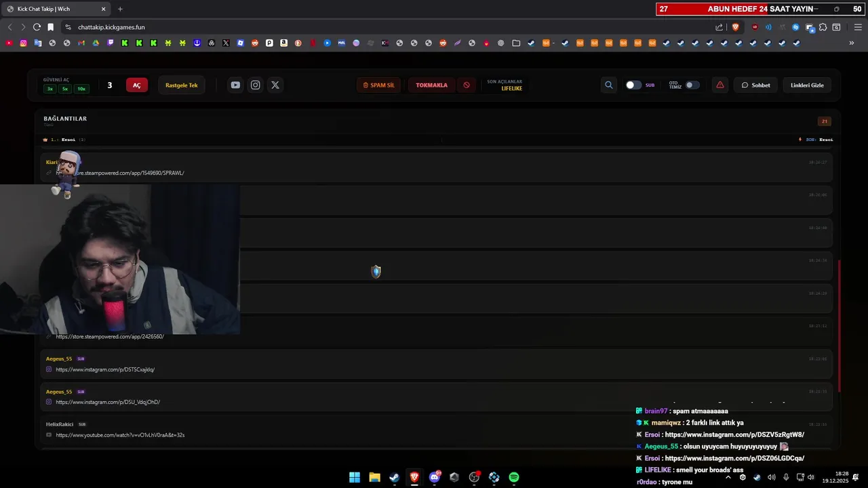This screenshot has height=488, width=868.
Task: Click Ersoi's DSZV5zRgtW8 chat link
Action: [734, 434]
